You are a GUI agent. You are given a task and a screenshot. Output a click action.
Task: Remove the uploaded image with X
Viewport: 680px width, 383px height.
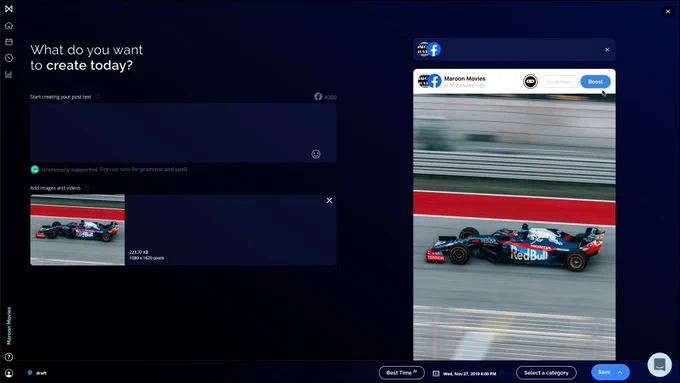tap(329, 200)
